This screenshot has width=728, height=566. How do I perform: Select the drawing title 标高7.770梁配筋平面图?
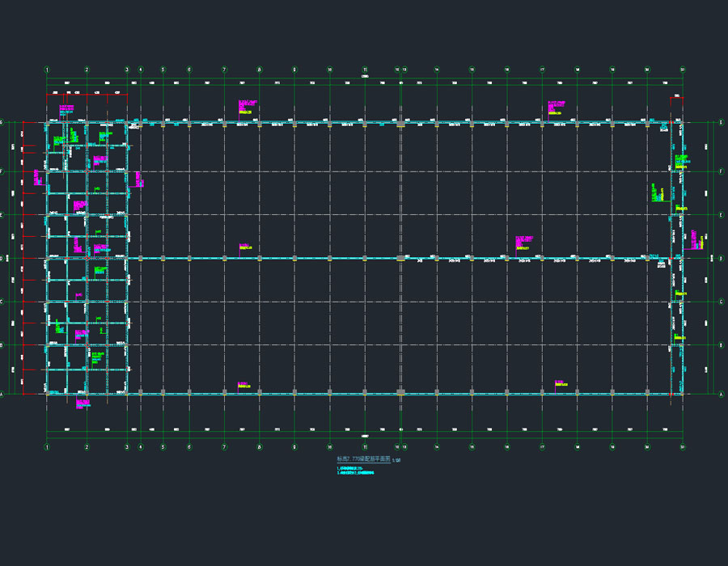point(363,458)
